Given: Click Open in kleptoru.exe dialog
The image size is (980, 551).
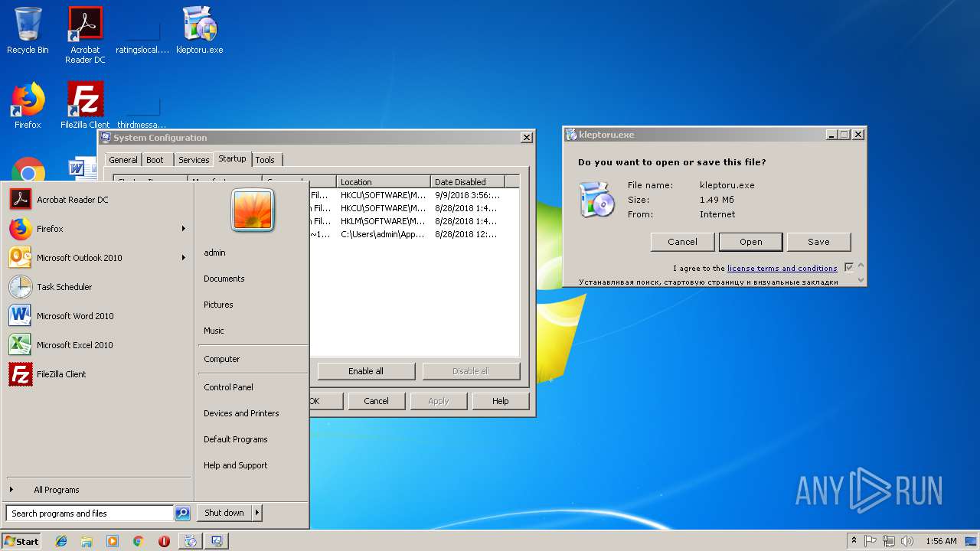Looking at the screenshot, I should point(750,242).
